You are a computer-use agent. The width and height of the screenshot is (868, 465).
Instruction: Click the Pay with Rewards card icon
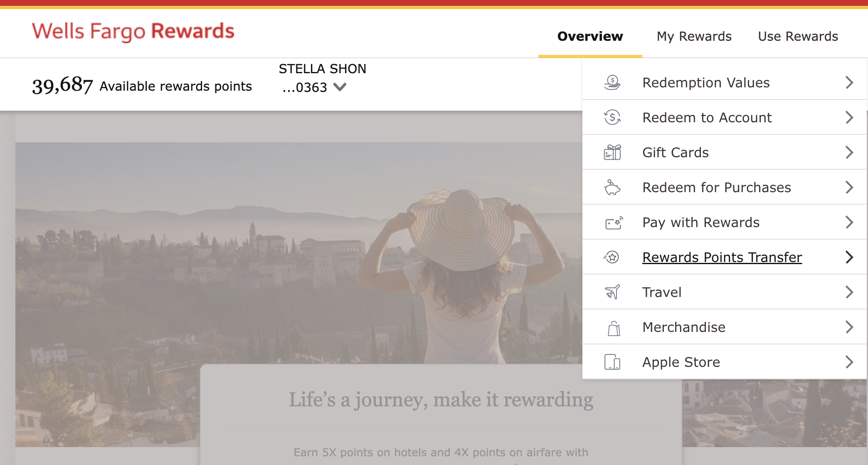614,223
